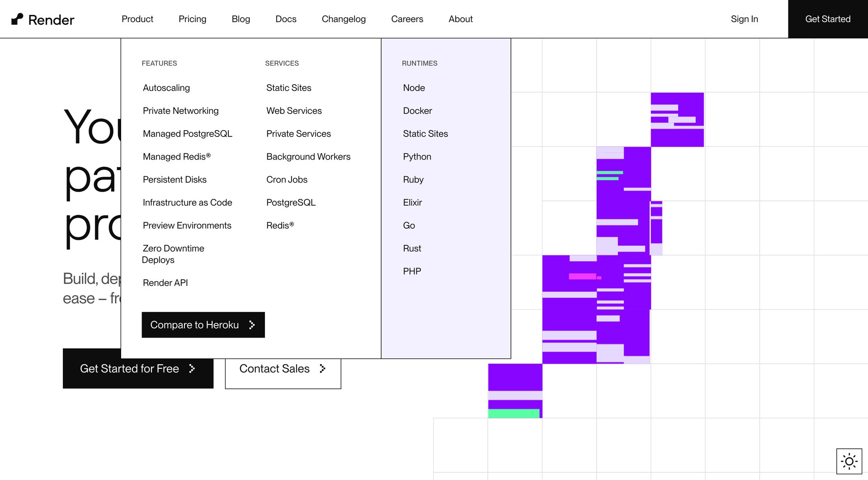
Task: Open Cron Jobs under Services
Action: tap(287, 179)
